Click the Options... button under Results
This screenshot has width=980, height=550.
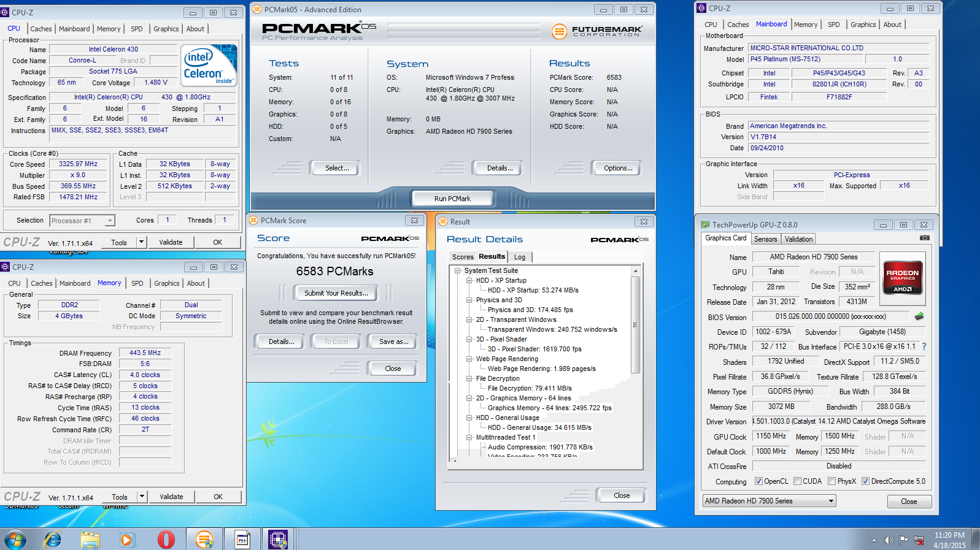(x=618, y=168)
